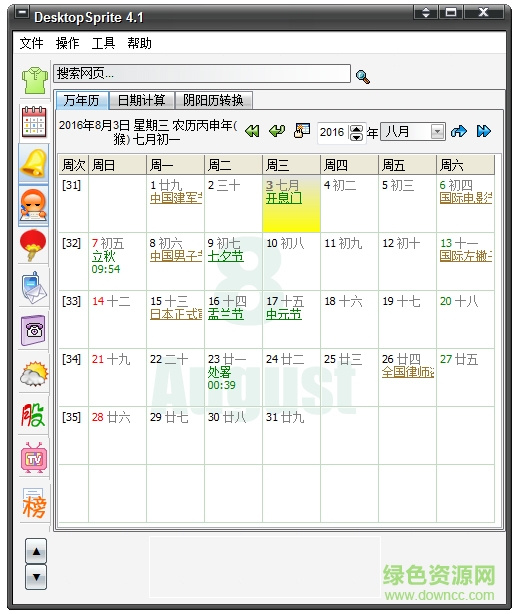The width and height of the screenshot is (518, 614).
Task: Open the 国际电影 link on August 6
Action: (466, 198)
